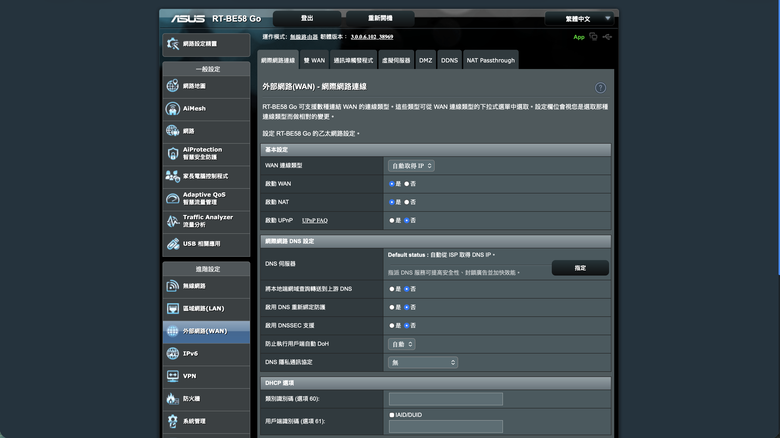
Task: Click the class identifier option 60 field
Action: (446, 399)
